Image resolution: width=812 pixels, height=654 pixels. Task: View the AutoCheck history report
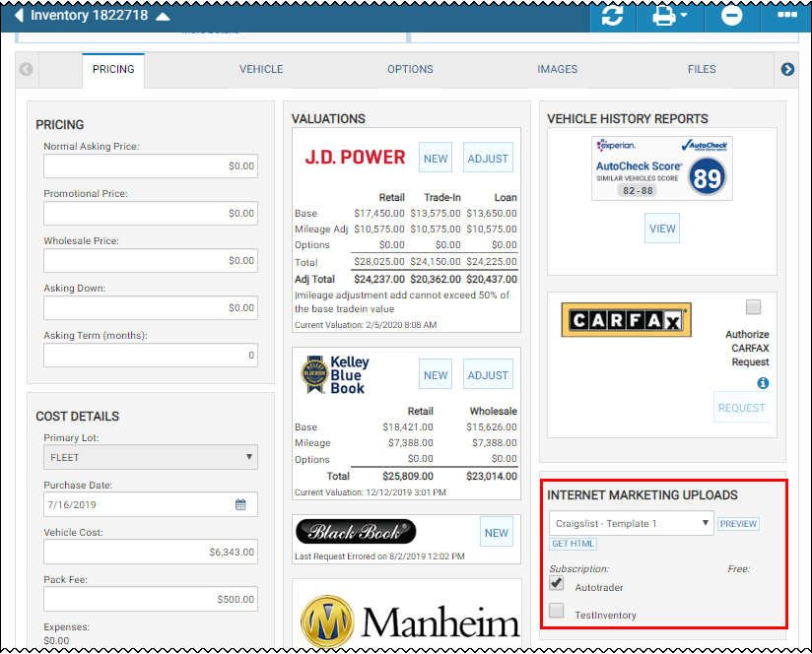[x=662, y=229]
